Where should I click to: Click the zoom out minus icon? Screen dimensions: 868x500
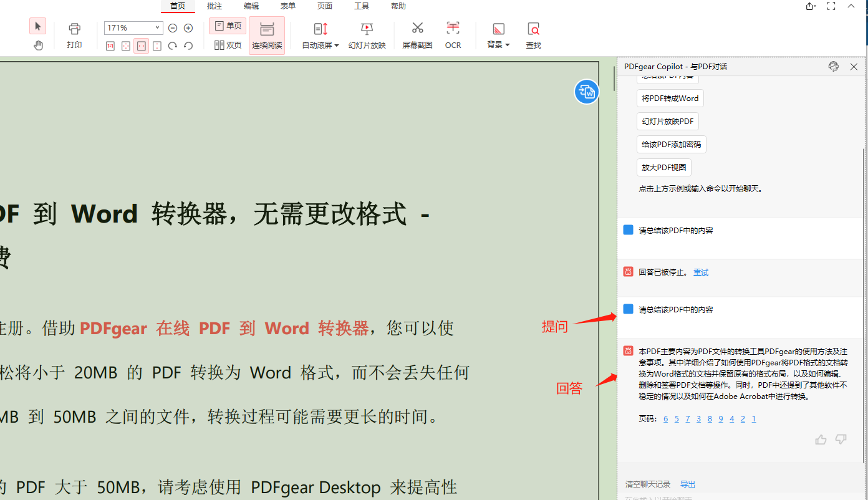[x=173, y=28]
